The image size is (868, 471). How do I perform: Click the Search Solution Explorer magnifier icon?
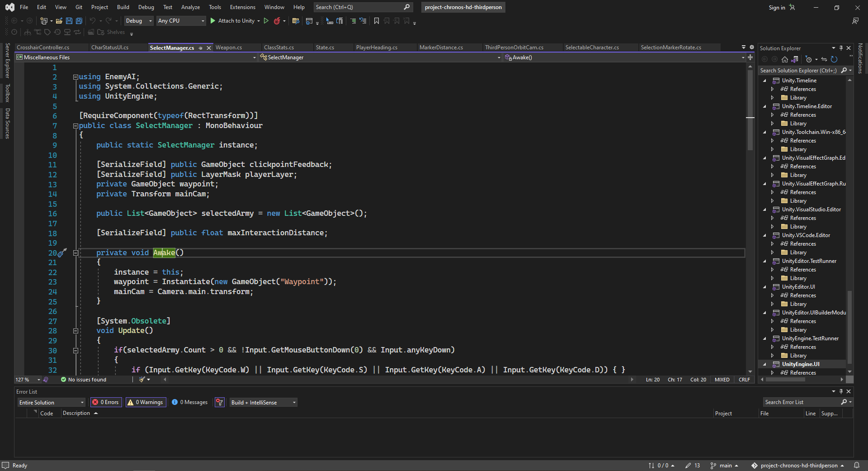pos(844,70)
